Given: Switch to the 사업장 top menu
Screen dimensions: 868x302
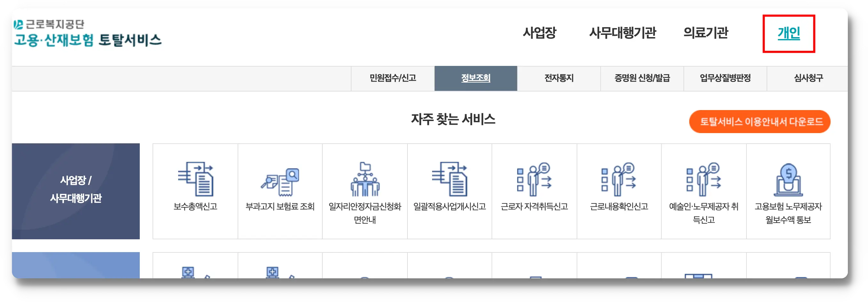Looking at the screenshot, I should (539, 33).
